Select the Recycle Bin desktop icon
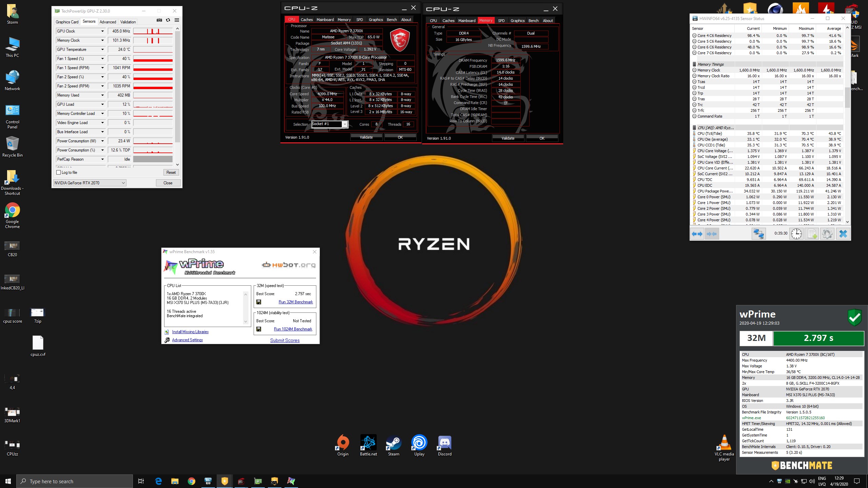 coord(13,147)
